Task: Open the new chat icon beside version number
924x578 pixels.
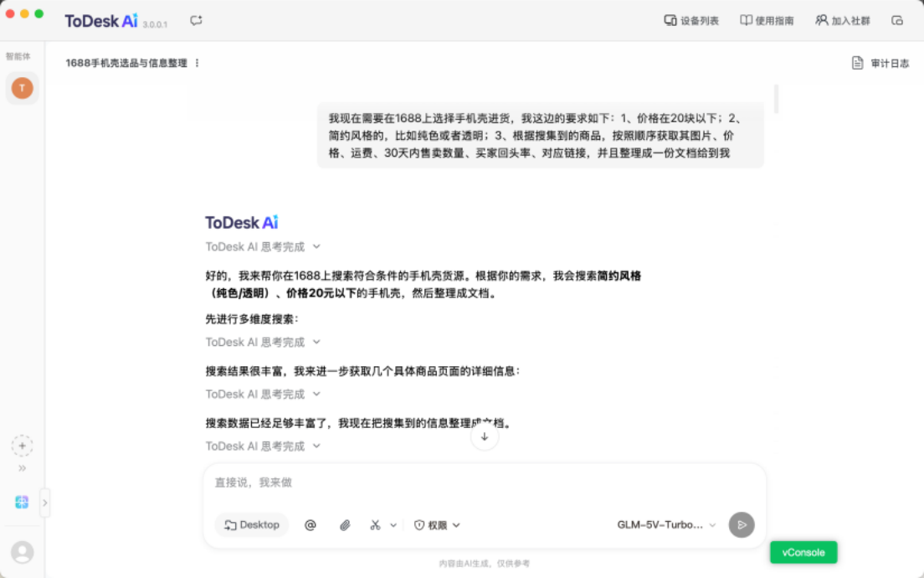Action: 196,21
